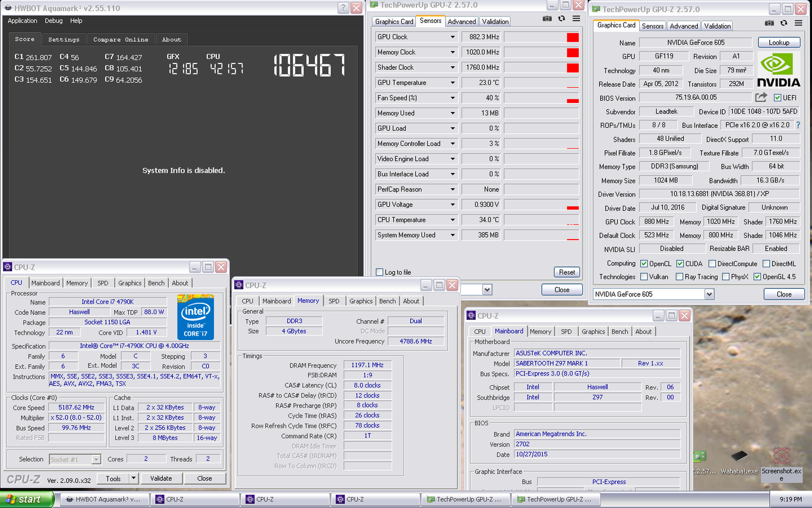Toggle the Vulkan checkbox
Viewport: 812px width, 508px height.
click(644, 277)
